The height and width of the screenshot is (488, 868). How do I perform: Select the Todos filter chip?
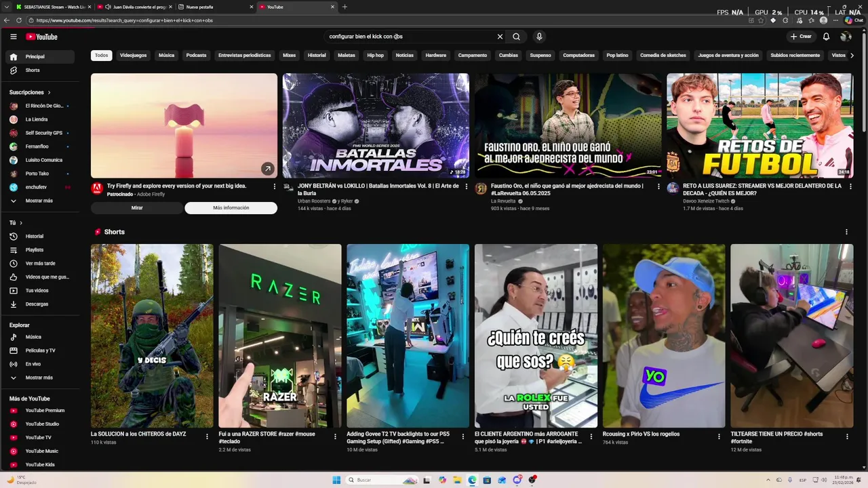coord(102,56)
